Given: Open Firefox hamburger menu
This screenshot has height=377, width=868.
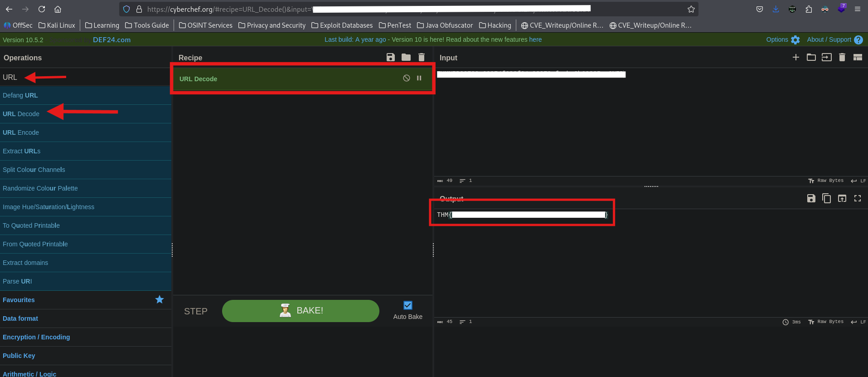Looking at the screenshot, I should (858, 9).
